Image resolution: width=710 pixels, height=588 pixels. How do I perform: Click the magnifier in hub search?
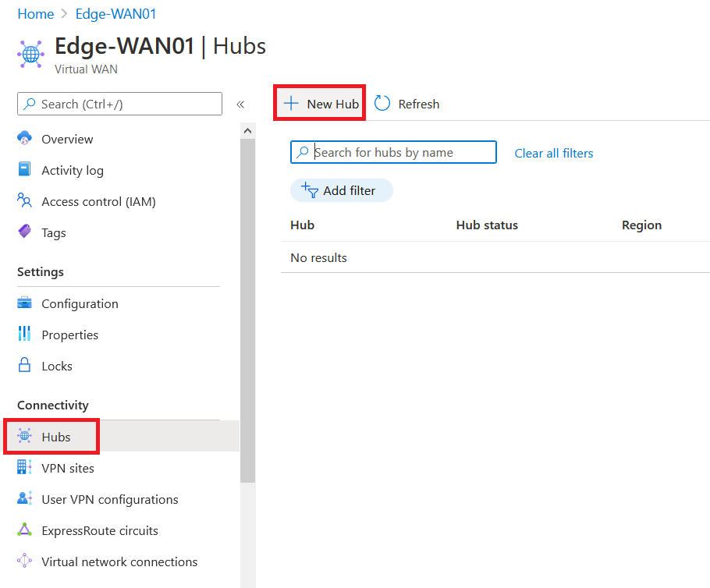point(303,152)
